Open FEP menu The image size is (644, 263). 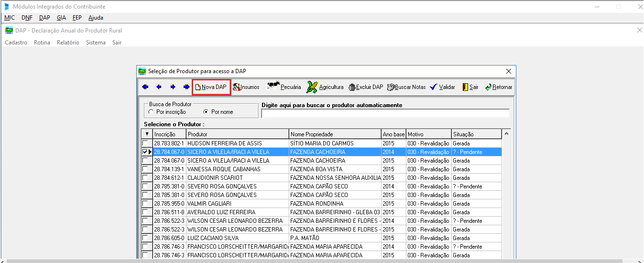coord(77,18)
